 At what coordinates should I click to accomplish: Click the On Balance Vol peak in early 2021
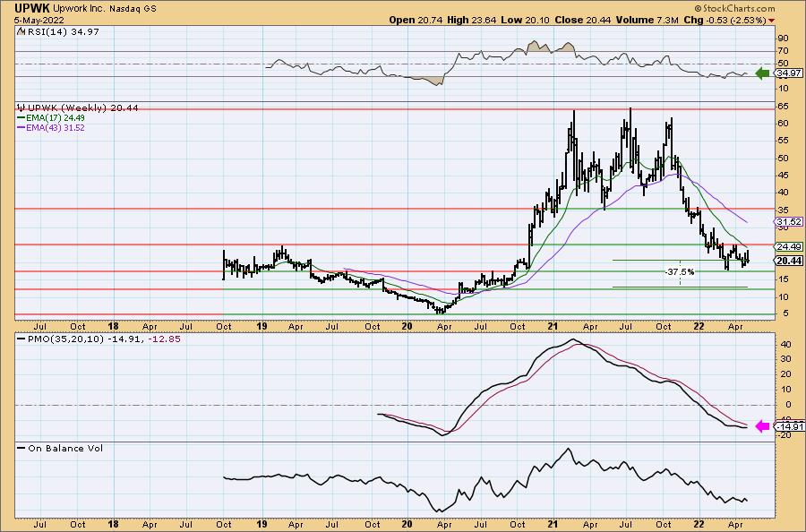(x=568, y=450)
